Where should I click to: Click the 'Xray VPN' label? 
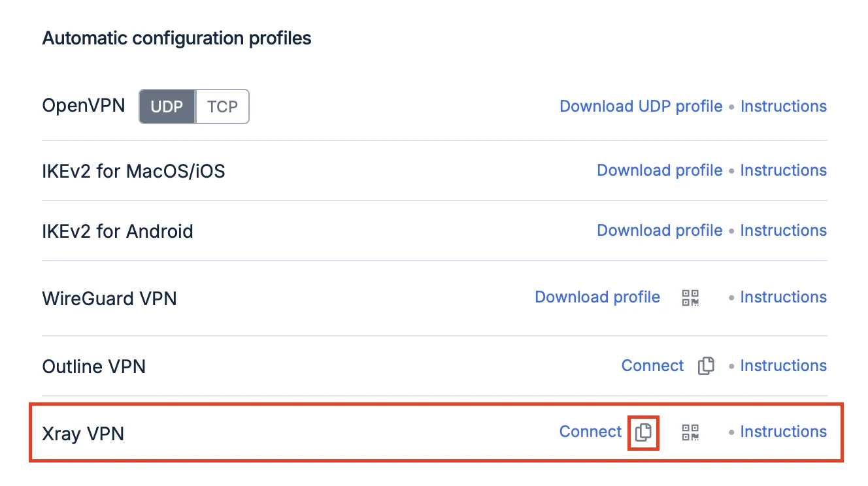[x=83, y=434]
